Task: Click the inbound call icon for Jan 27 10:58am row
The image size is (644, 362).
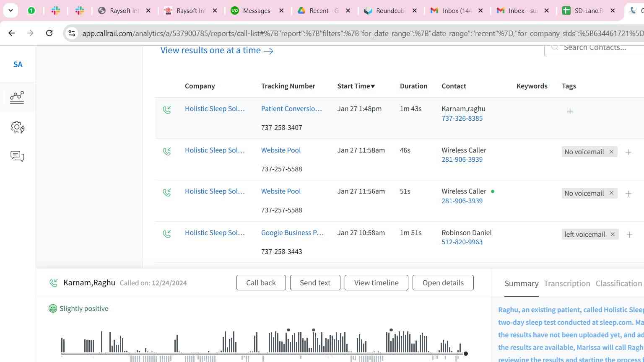Action: coord(167,234)
